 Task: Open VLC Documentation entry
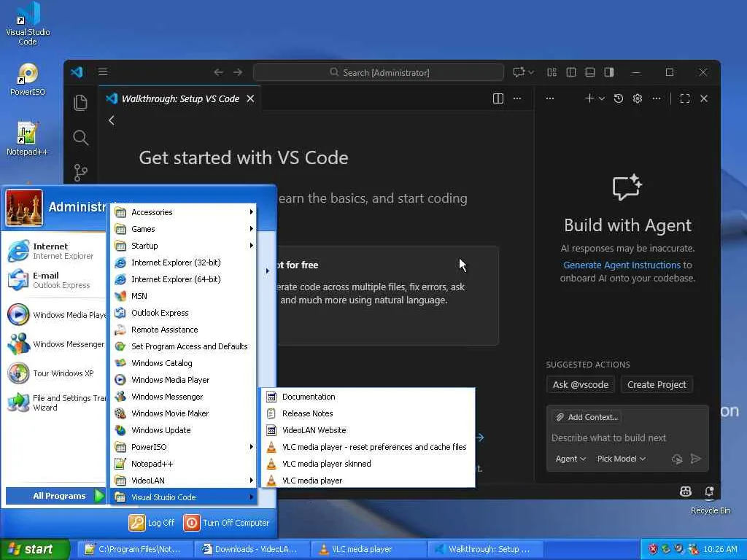368,397
